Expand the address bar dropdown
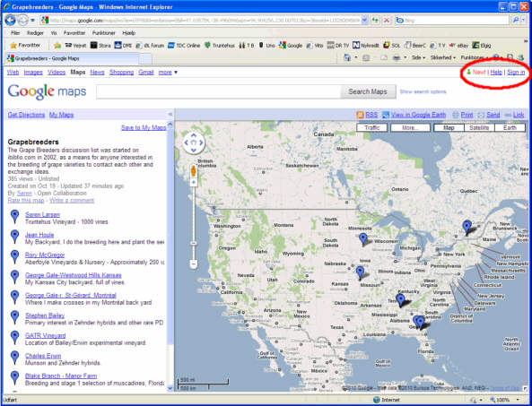This screenshot has height=406, width=532. 364,20
